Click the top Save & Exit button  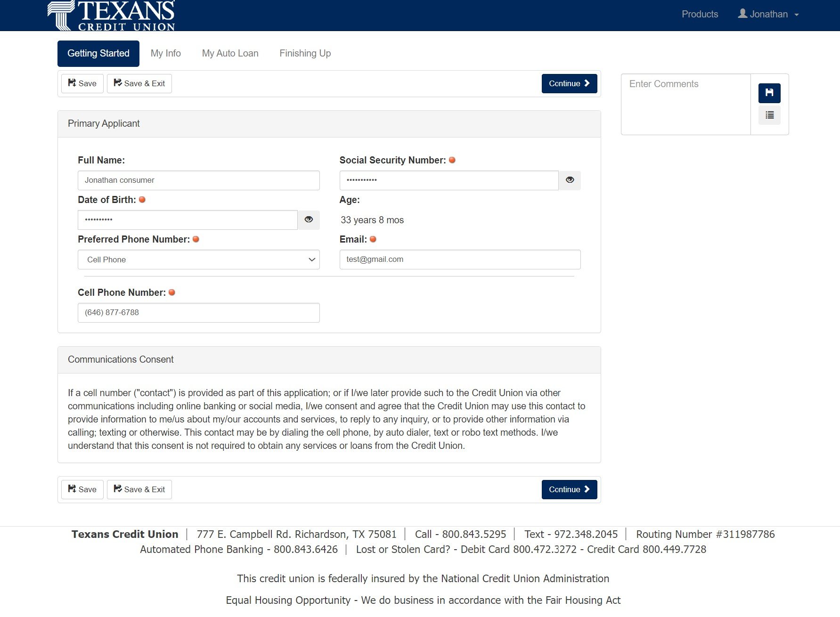point(139,83)
